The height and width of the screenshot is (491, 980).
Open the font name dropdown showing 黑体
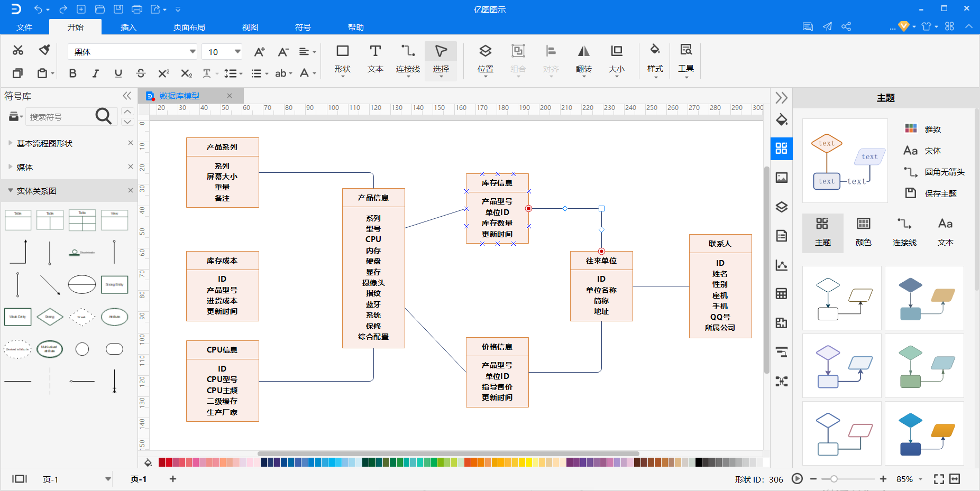(x=133, y=52)
